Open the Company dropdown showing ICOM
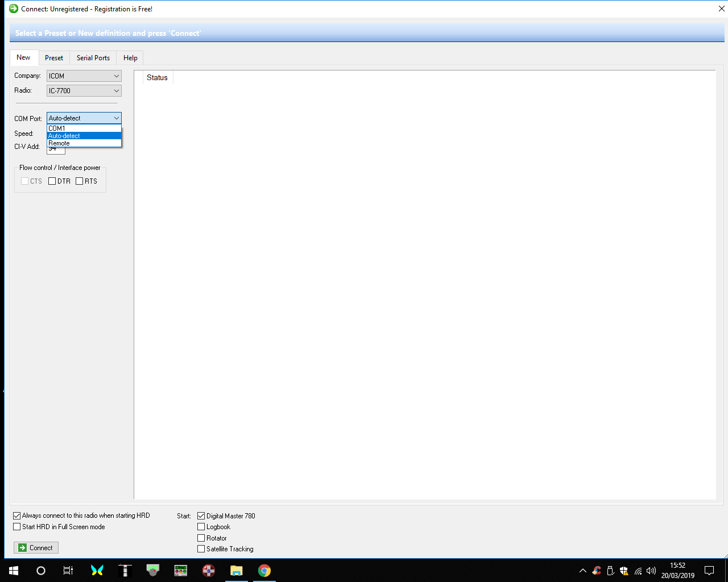Viewport: 728px width, 582px height. pyautogui.click(x=84, y=76)
